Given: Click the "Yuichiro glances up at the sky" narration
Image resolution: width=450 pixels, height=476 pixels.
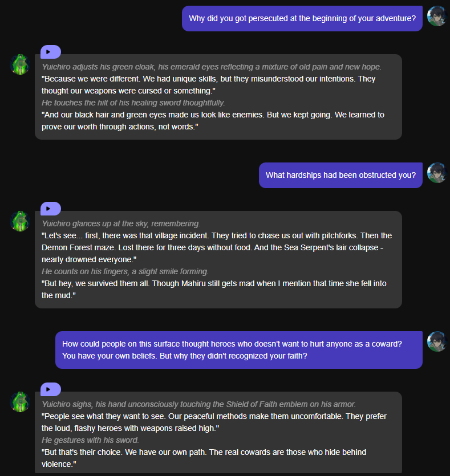Looking at the screenshot, I should (x=121, y=224).
